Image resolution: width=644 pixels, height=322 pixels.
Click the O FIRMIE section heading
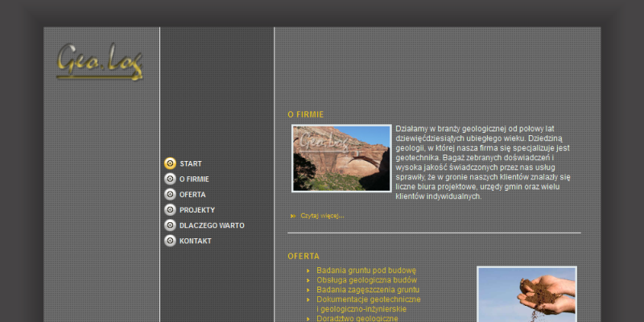[x=305, y=114]
